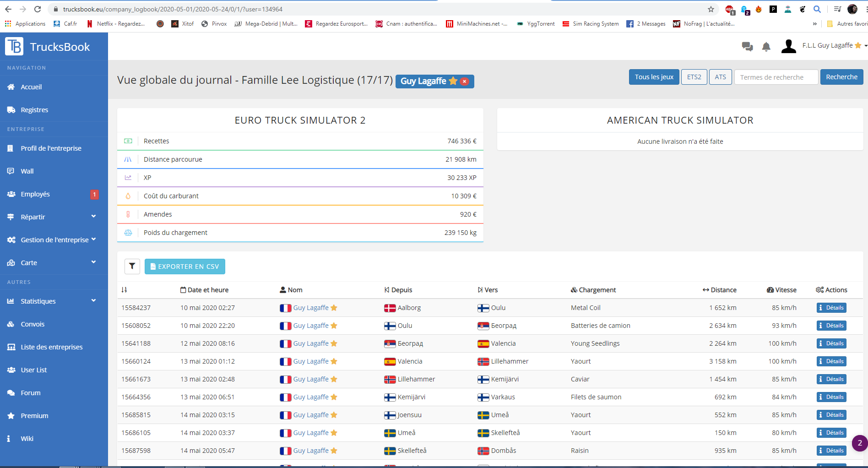
Task: Open the 2 Messages Facebook bookmark
Action: (646, 24)
